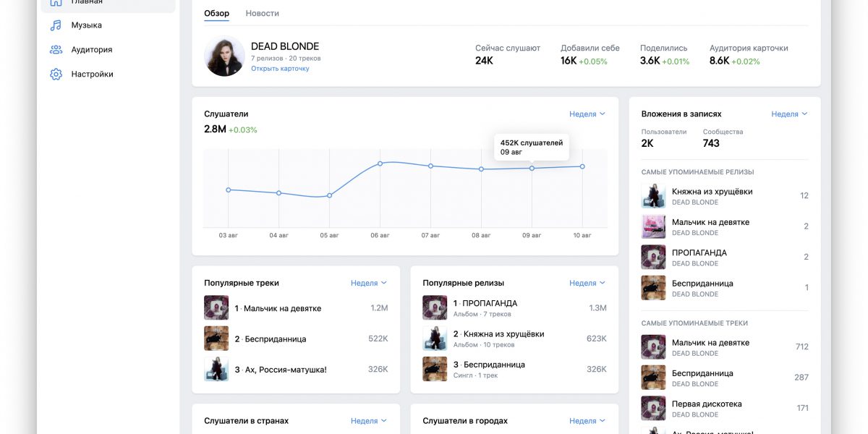This screenshot has width=868, height=434.
Task: Open Настройки via the gear icon
Action: coord(56,74)
